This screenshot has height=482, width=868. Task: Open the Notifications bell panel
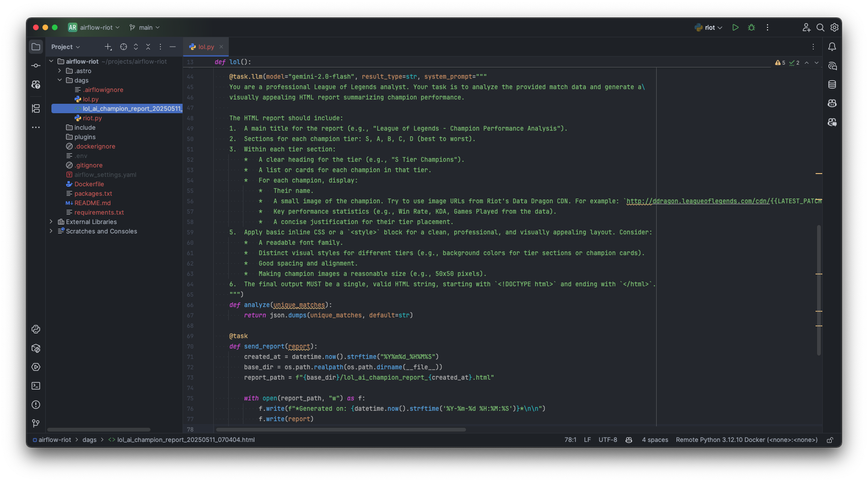click(x=832, y=47)
